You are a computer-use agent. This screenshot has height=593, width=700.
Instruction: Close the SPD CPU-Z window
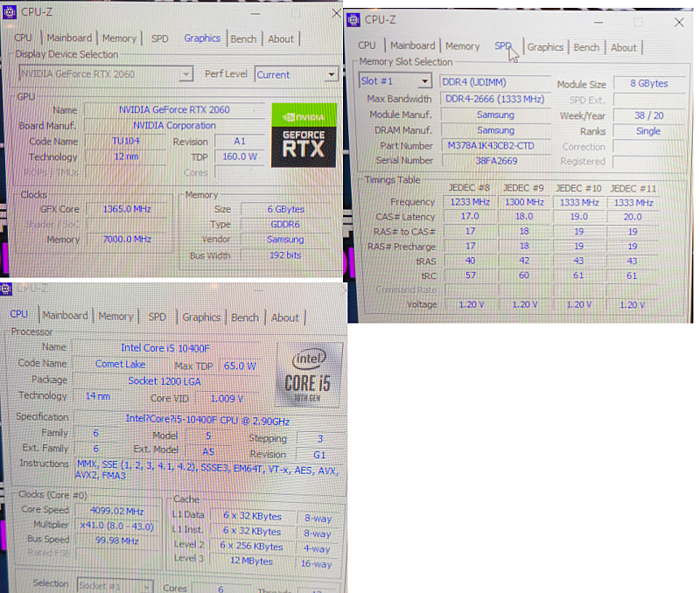pos(679,22)
